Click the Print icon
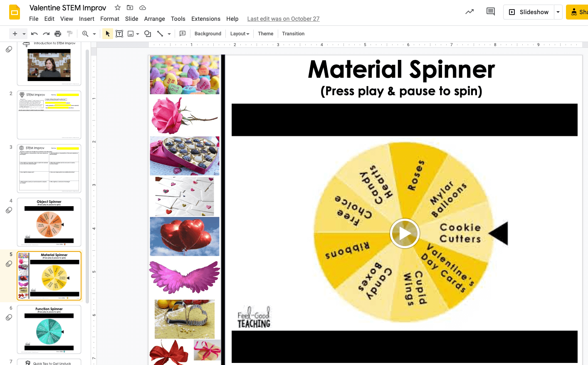588x365 pixels. 58,33
